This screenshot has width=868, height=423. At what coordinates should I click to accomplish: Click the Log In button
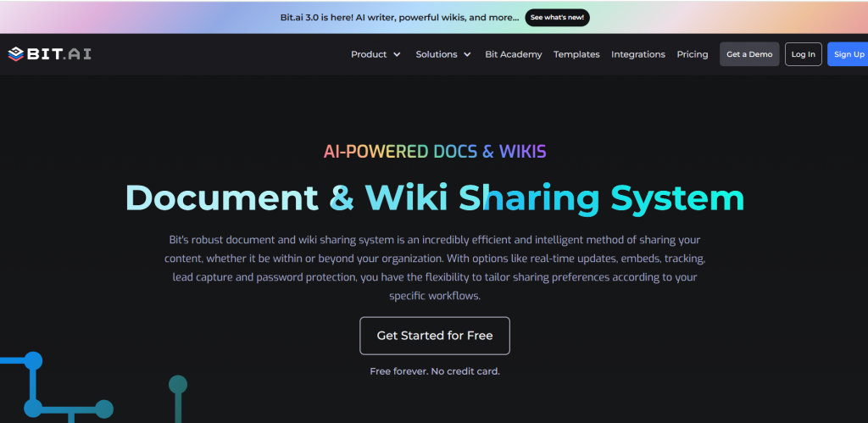[804, 54]
